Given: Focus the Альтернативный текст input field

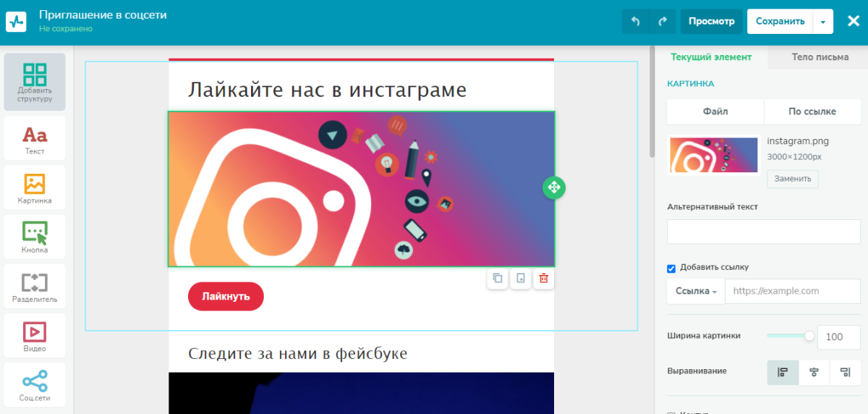Looking at the screenshot, I should coord(764,232).
